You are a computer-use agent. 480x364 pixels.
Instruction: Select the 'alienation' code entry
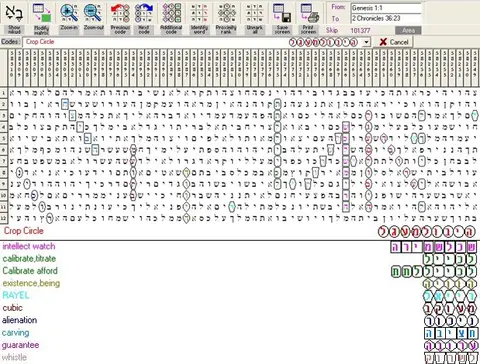coord(19,320)
